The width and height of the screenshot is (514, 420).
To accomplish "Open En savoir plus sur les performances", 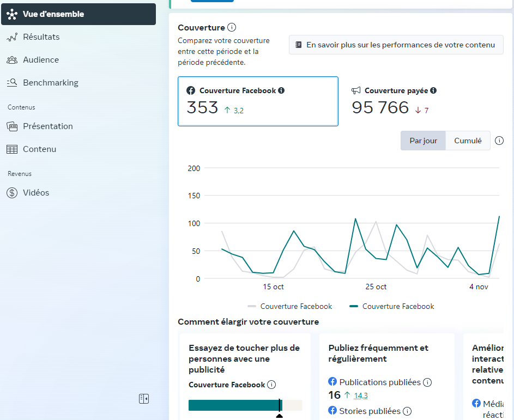I will point(396,45).
